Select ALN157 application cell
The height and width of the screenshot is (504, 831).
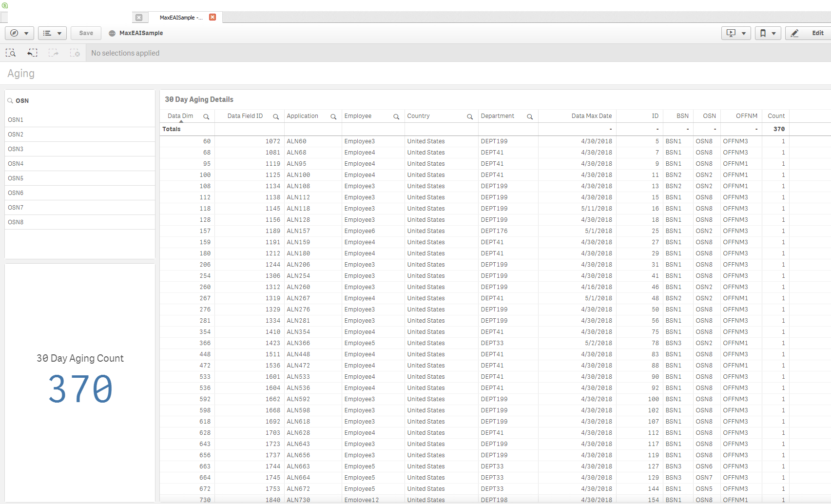pyautogui.click(x=313, y=231)
